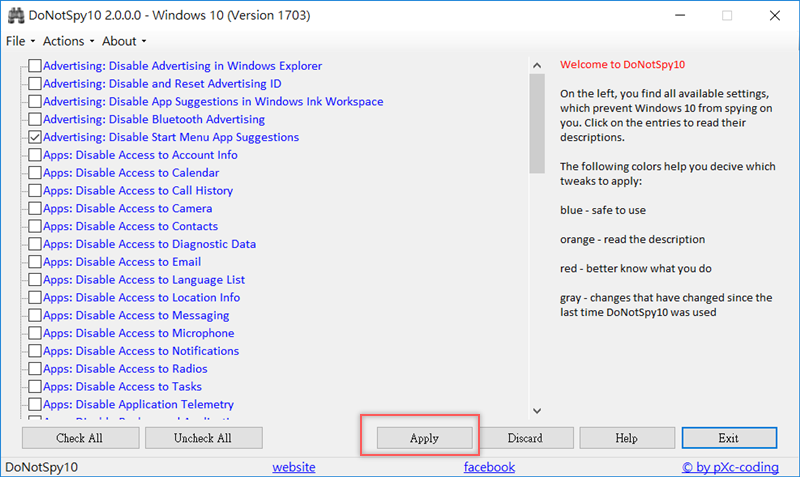Select 'Apps: Disable Access to Location Info' text
The width and height of the screenshot is (800, 477).
141,297
